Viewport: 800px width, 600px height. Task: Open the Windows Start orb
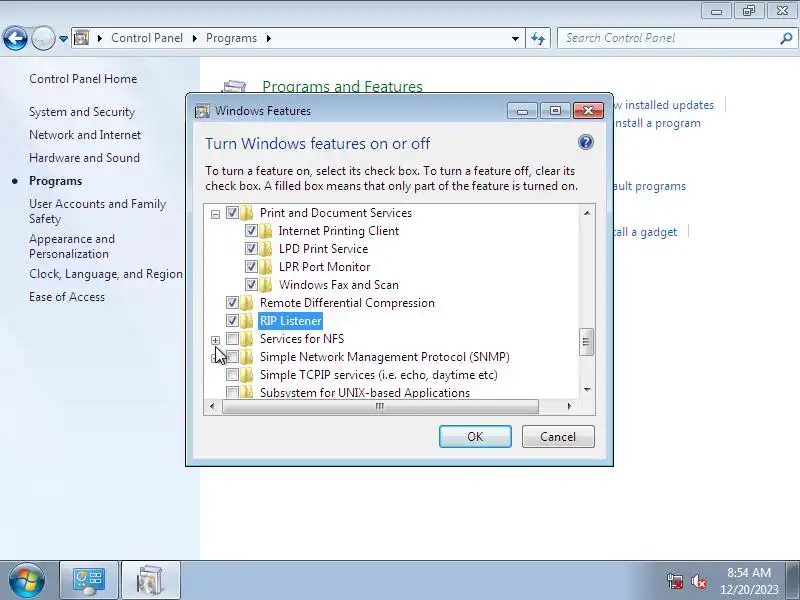[x=27, y=580]
